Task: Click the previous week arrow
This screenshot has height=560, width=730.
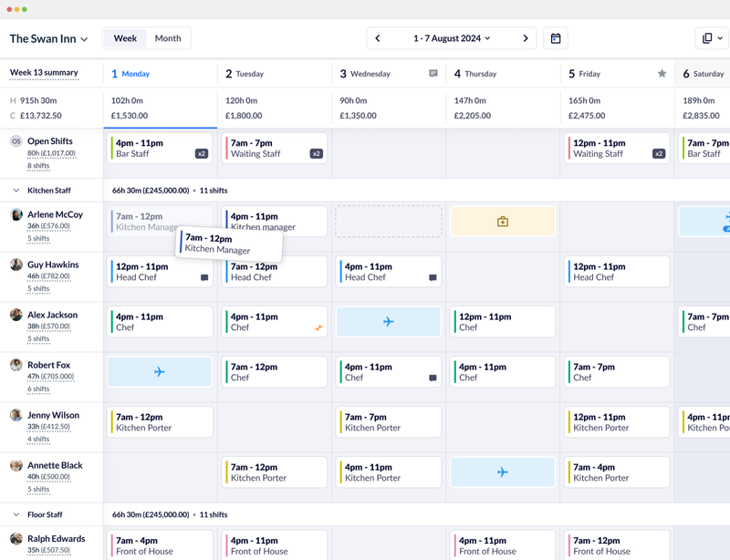Action: [378, 38]
